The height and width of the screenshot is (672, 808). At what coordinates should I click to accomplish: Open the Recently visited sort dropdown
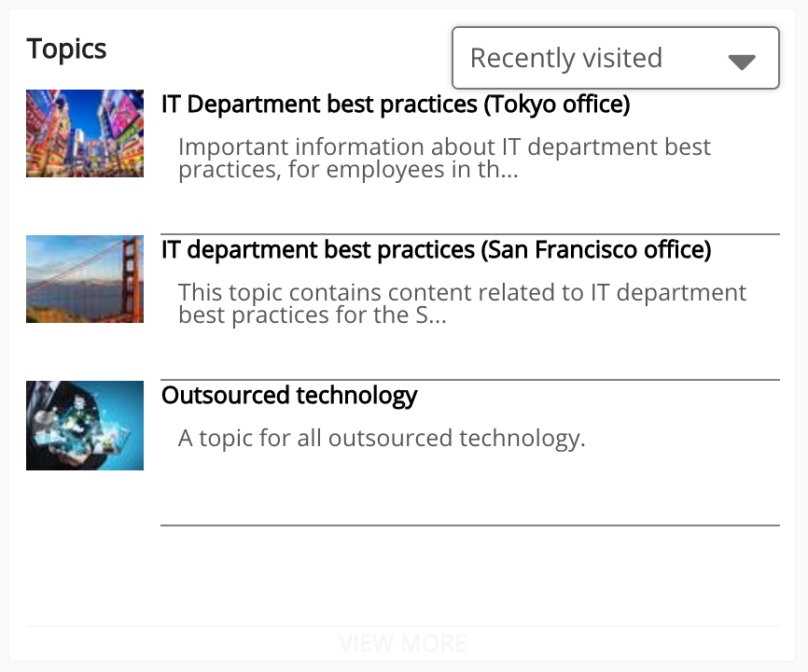615,58
